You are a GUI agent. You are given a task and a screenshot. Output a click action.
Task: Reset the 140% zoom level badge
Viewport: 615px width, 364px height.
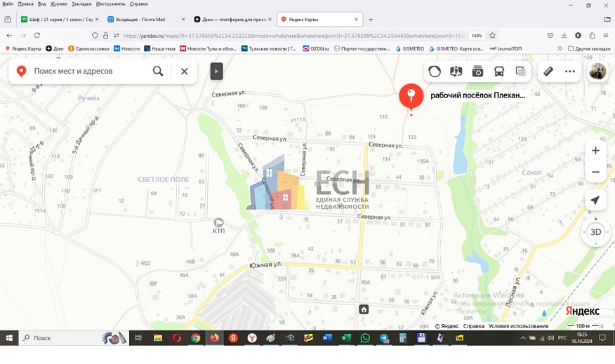pyautogui.click(x=477, y=36)
